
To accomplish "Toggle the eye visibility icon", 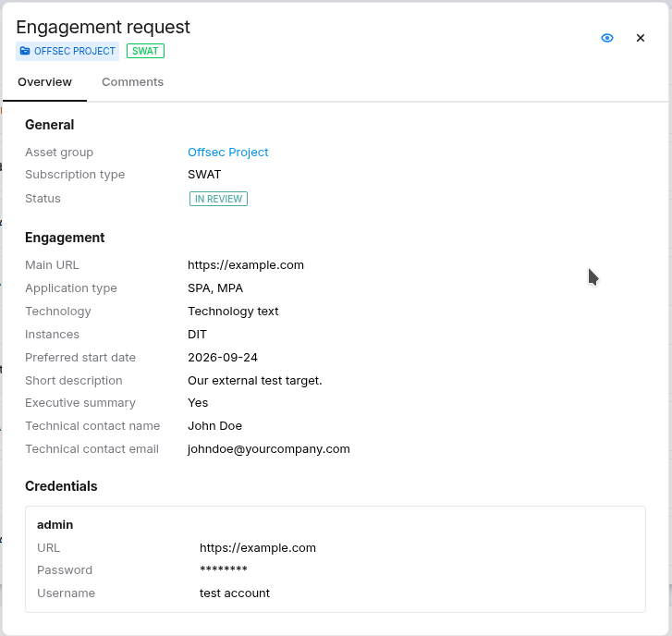I will click(x=607, y=38).
